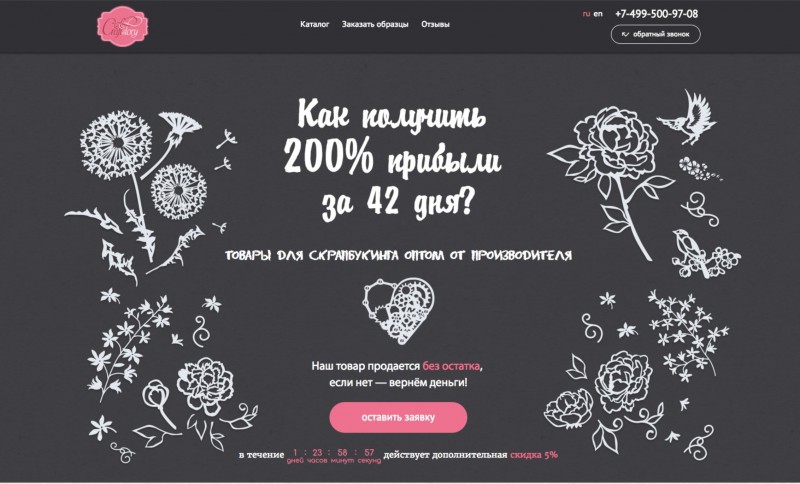Image resolution: width=800 pixels, height=484 pixels.
Task: Open the Заказать образцы menu item
Action: (375, 24)
